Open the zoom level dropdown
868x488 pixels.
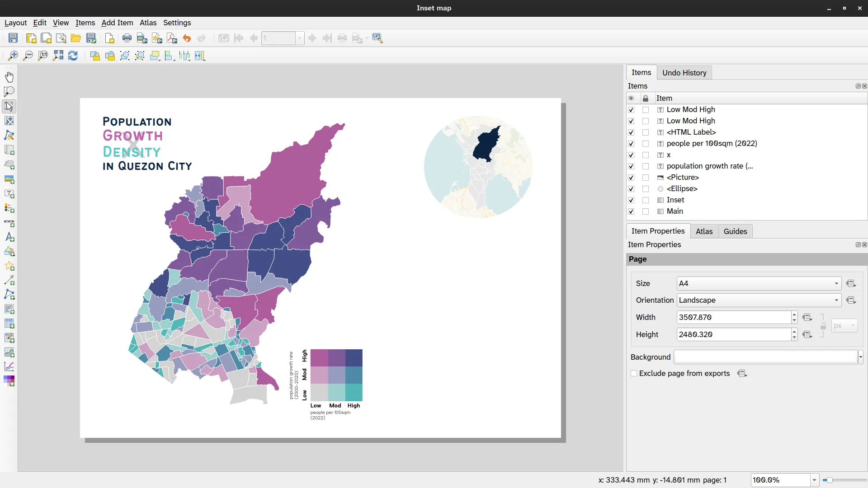814,480
